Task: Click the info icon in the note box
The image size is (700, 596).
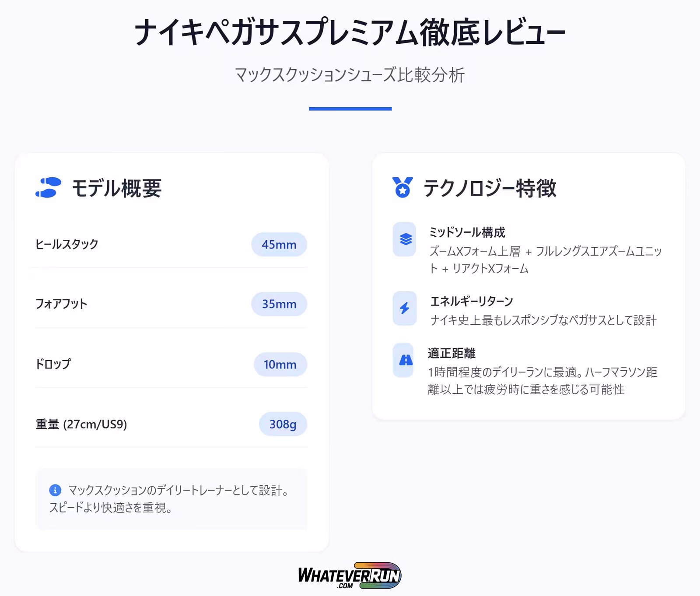Action: point(55,490)
